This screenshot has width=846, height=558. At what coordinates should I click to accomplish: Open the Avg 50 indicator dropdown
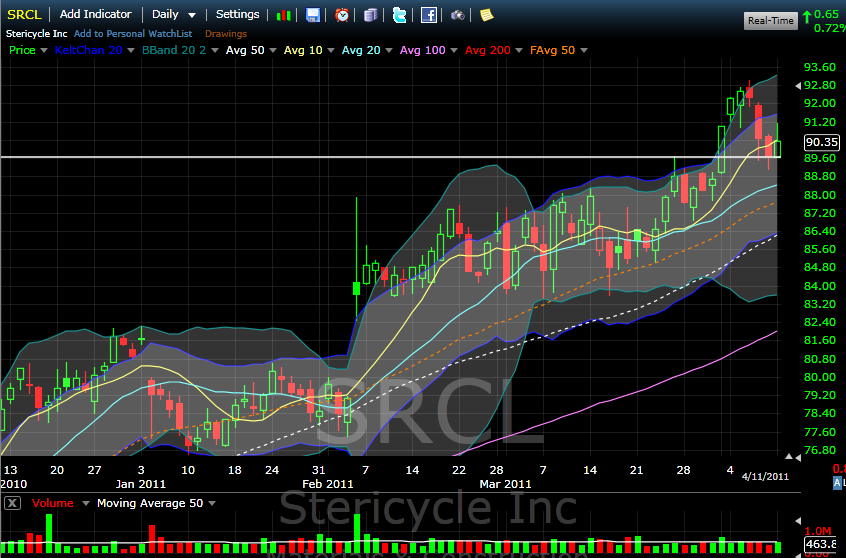point(272,51)
